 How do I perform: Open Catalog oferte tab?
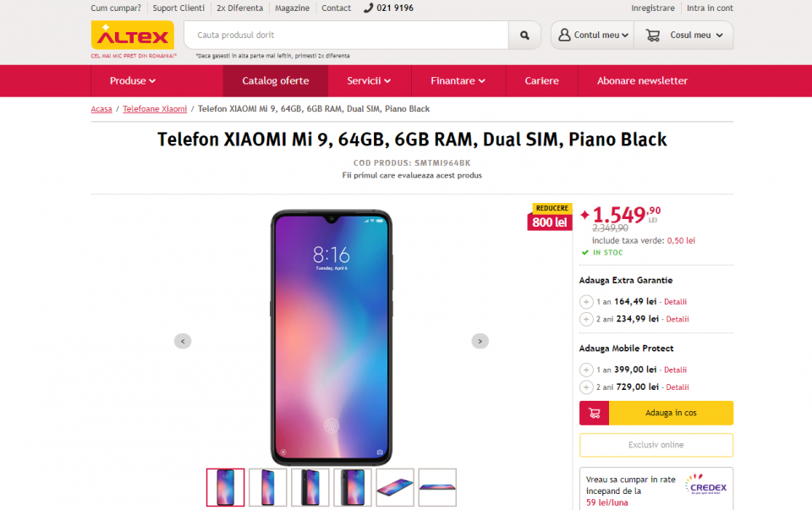(275, 81)
